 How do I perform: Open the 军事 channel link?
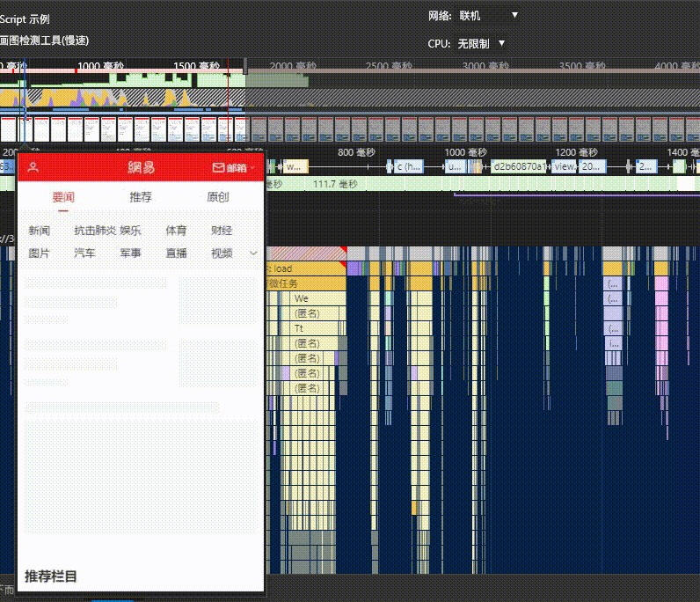point(130,253)
